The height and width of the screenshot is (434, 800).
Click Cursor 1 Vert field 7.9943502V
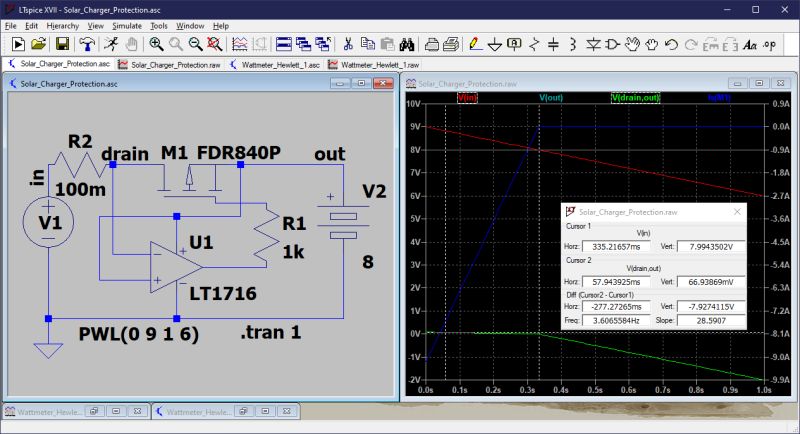(711, 246)
